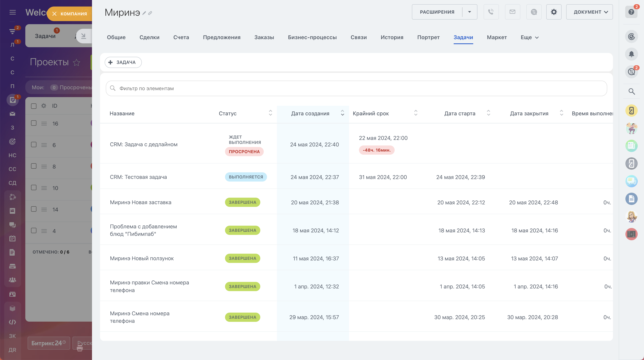Check the checkbox for task ID 10

tap(34, 188)
